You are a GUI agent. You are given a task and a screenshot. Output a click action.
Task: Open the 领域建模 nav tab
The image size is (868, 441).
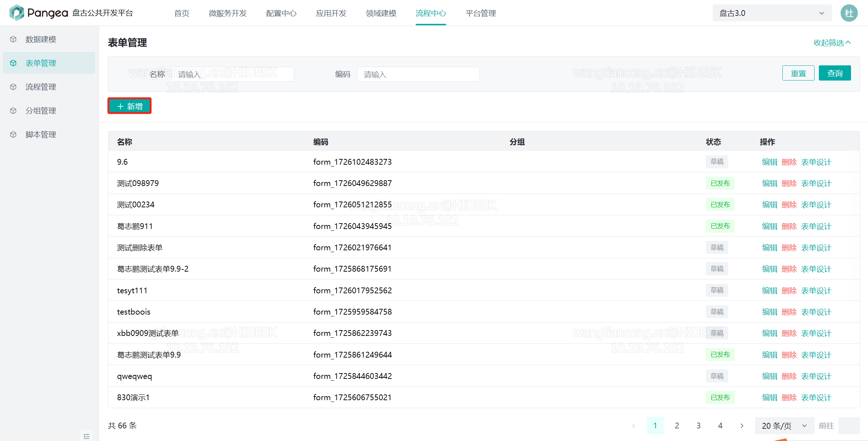[x=381, y=13]
